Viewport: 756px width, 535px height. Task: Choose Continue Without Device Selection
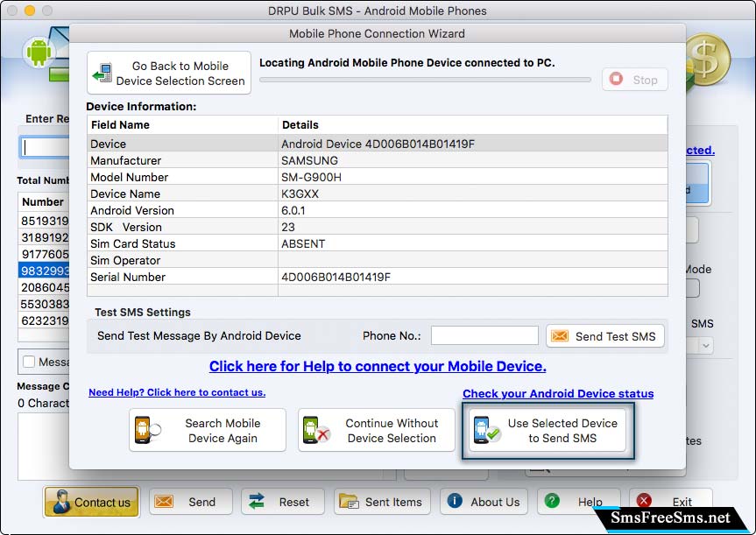(x=377, y=430)
